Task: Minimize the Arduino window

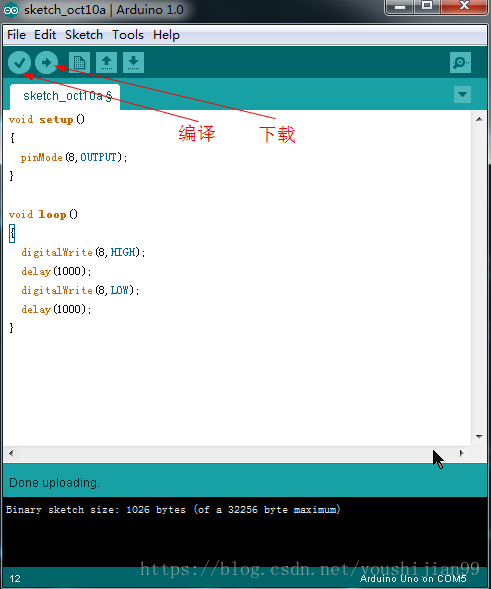Action: [400, 7]
